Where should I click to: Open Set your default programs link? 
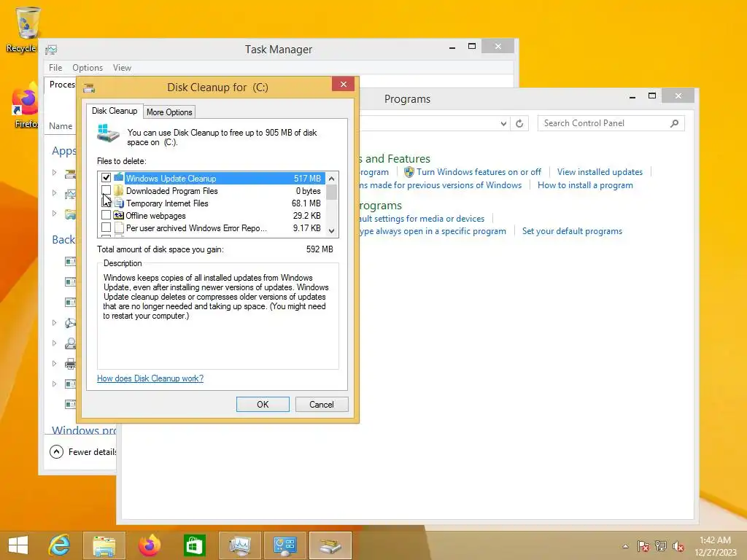click(x=572, y=231)
